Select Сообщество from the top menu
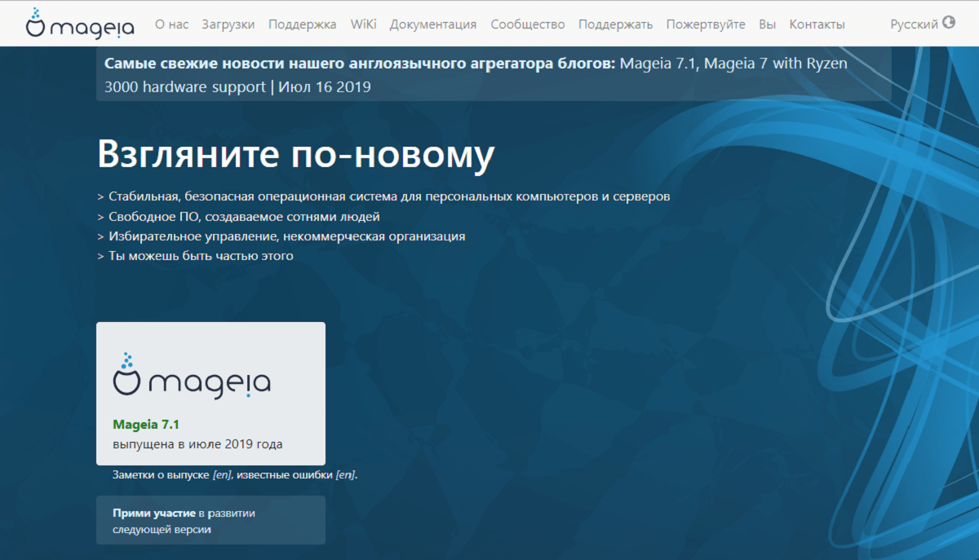This screenshot has width=979, height=560. tap(527, 24)
